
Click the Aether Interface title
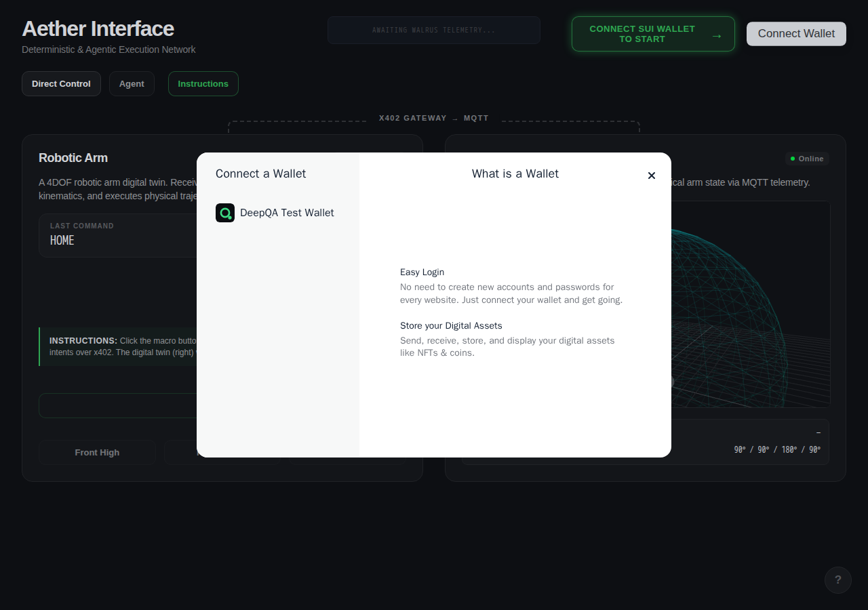98,28
